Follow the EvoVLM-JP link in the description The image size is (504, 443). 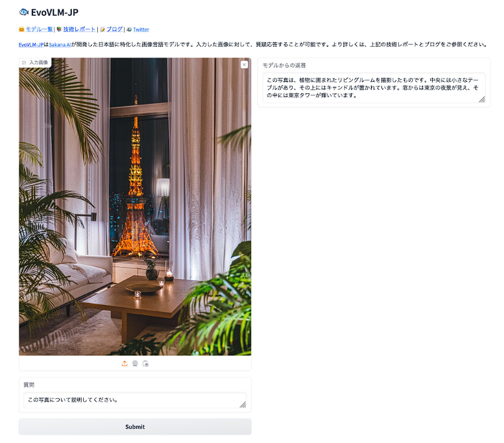point(31,45)
